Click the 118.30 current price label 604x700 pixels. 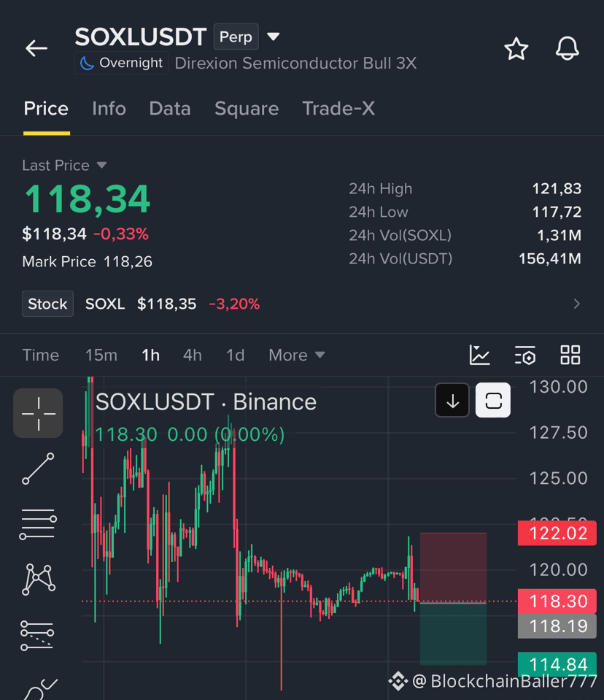pos(557,601)
